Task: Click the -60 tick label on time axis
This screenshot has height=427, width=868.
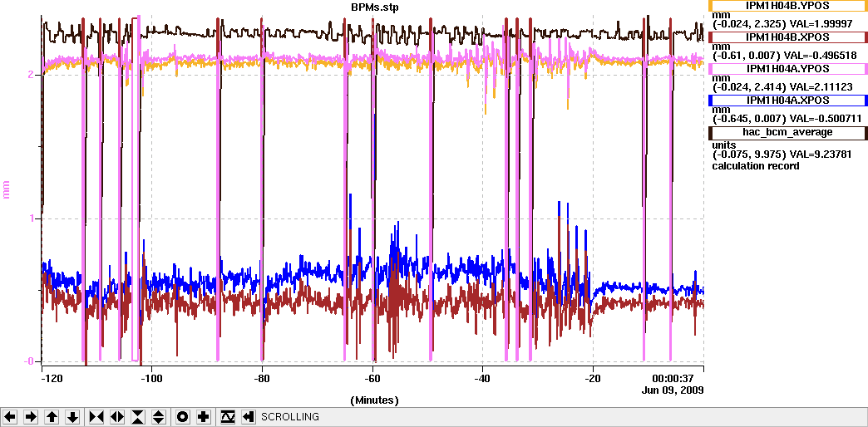Action: tap(372, 379)
